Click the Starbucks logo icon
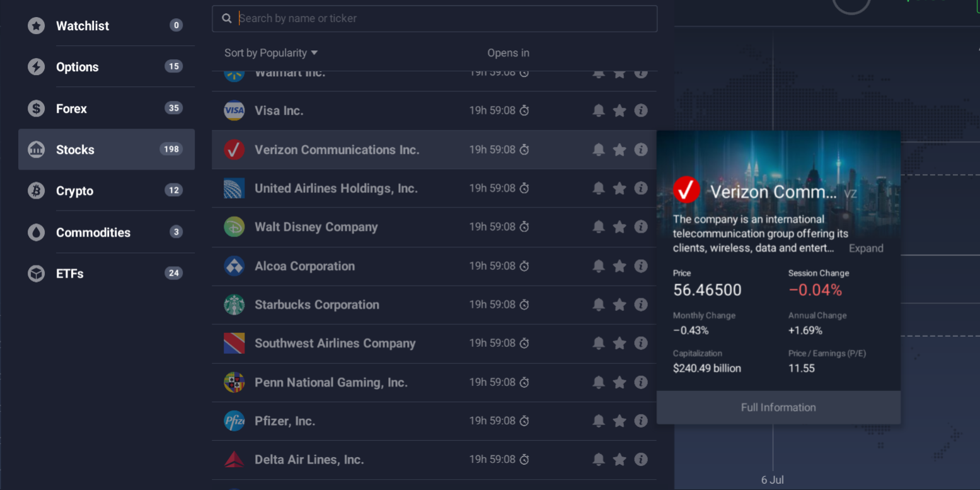Viewport: 980px width, 490px height. point(234,305)
